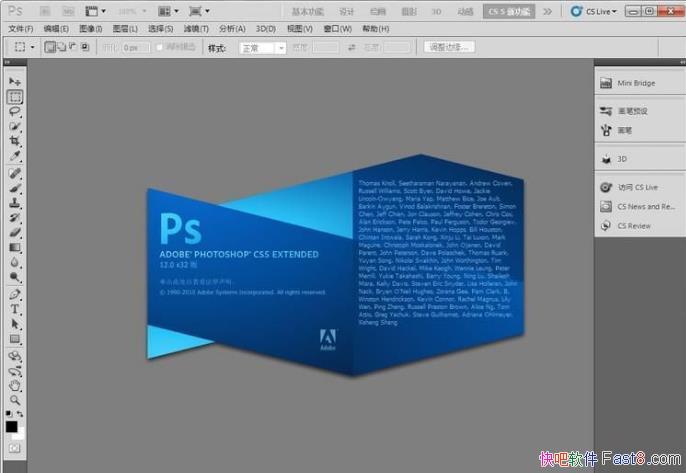Open the 图像(I) menu
This screenshot has width=686, height=473.
click(x=91, y=29)
